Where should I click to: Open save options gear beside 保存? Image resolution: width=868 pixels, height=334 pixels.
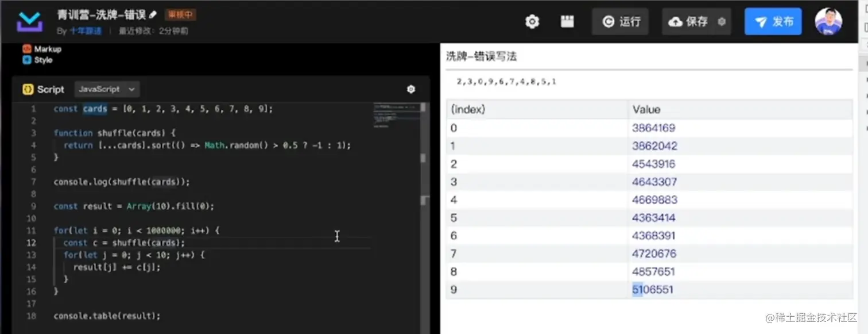pyautogui.click(x=722, y=22)
